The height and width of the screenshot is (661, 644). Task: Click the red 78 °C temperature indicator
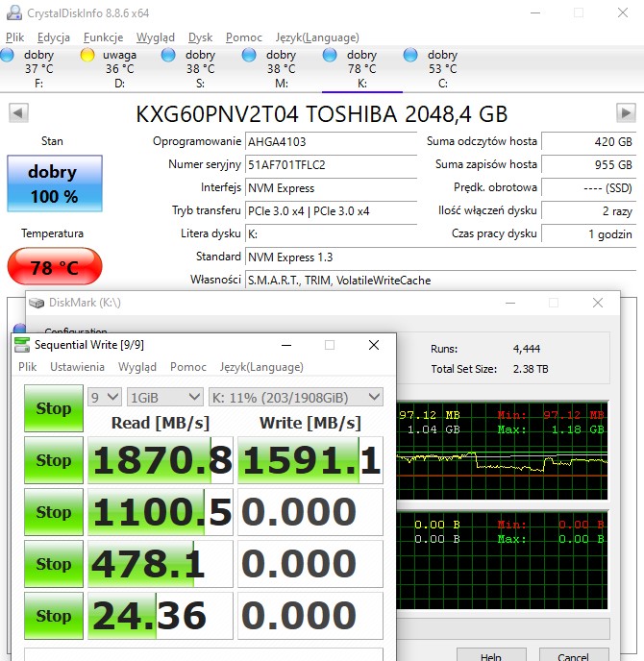[x=54, y=266]
